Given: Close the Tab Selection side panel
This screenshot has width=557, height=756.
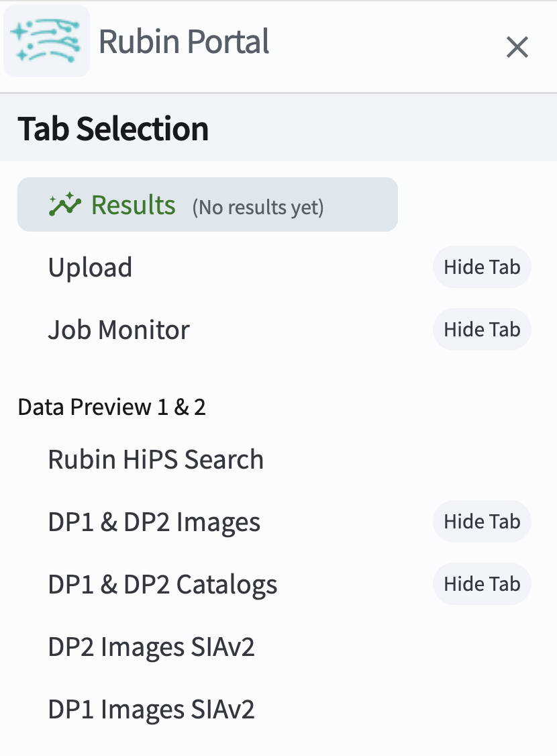Looking at the screenshot, I should [517, 47].
